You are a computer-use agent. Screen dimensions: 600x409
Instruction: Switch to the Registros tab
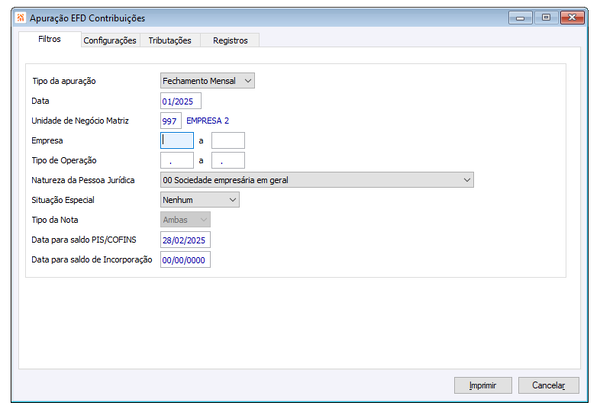pyautogui.click(x=230, y=40)
